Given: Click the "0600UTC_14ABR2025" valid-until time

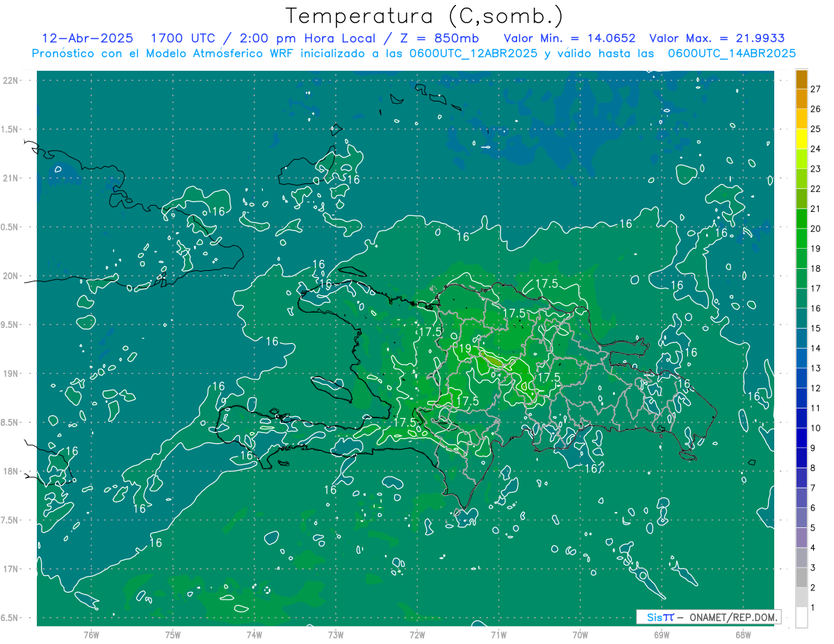Looking at the screenshot, I should (x=731, y=53).
